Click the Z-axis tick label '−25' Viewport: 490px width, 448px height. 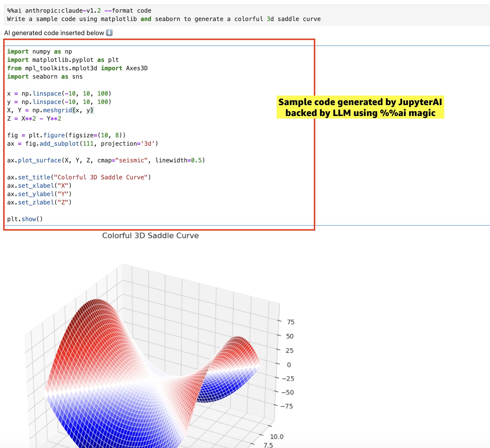[x=288, y=379]
